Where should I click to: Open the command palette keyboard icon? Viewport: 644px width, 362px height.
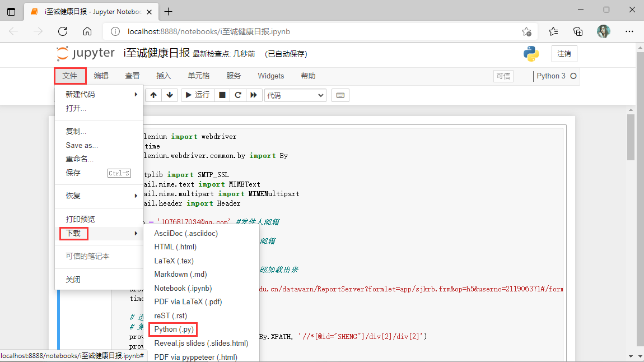(340, 95)
